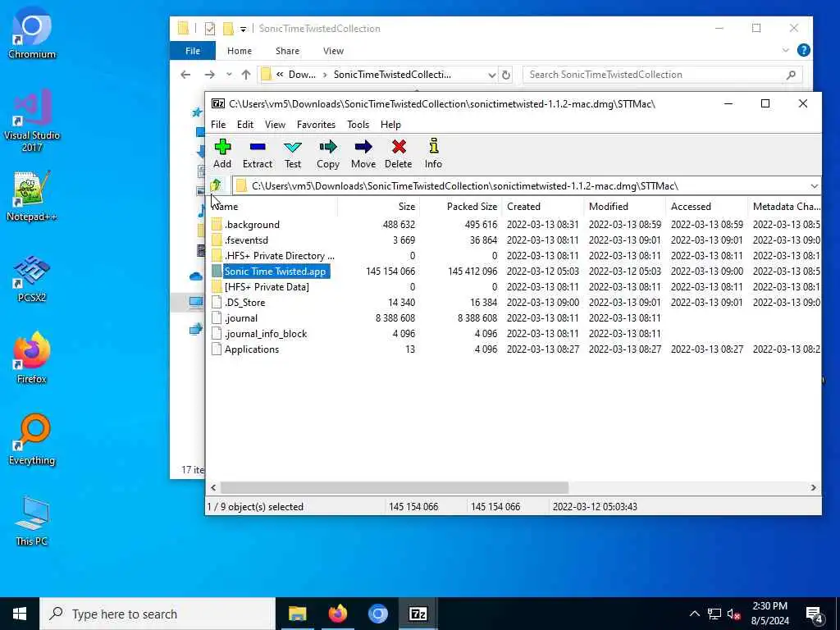
Task: Expand the Explorer address bar history dropdown
Action: click(x=491, y=75)
